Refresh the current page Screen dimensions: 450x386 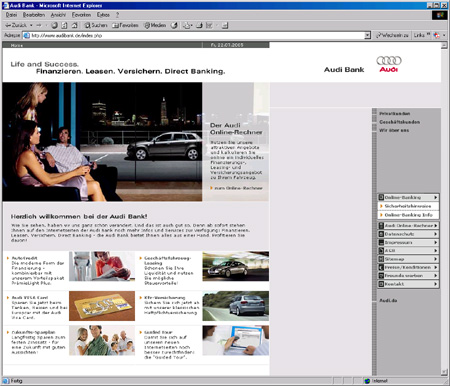click(64, 25)
